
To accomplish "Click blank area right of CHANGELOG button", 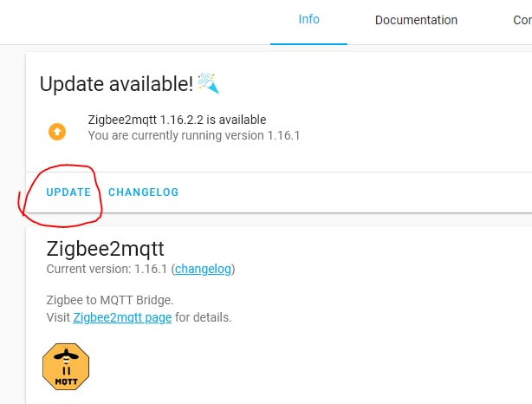I will click(347, 192).
